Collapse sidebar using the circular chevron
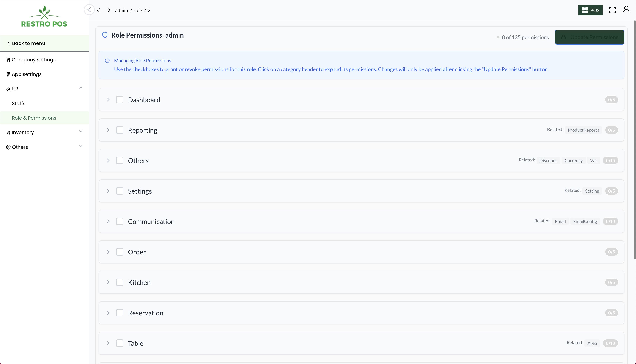Image resolution: width=636 pixels, height=364 pixels. point(89,10)
